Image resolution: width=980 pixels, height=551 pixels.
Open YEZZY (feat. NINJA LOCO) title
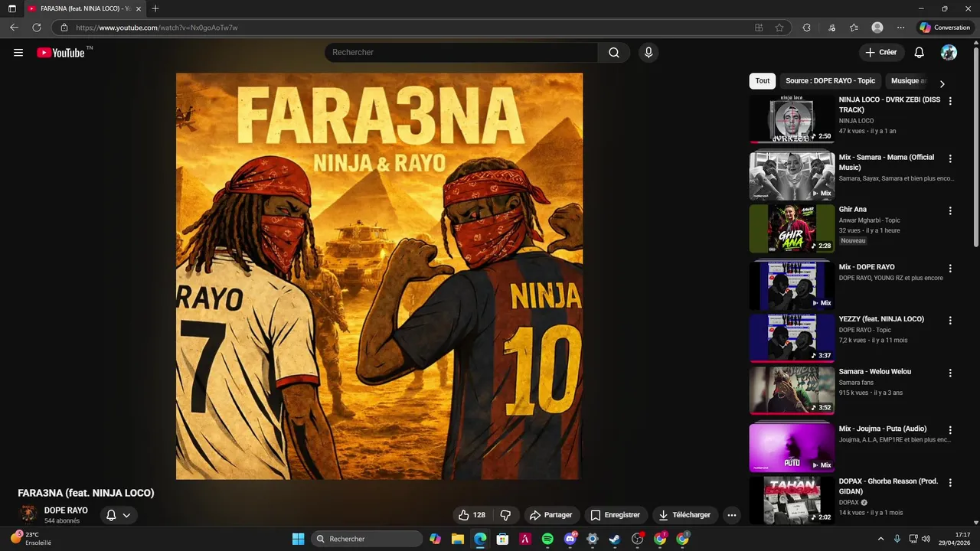[x=881, y=319]
